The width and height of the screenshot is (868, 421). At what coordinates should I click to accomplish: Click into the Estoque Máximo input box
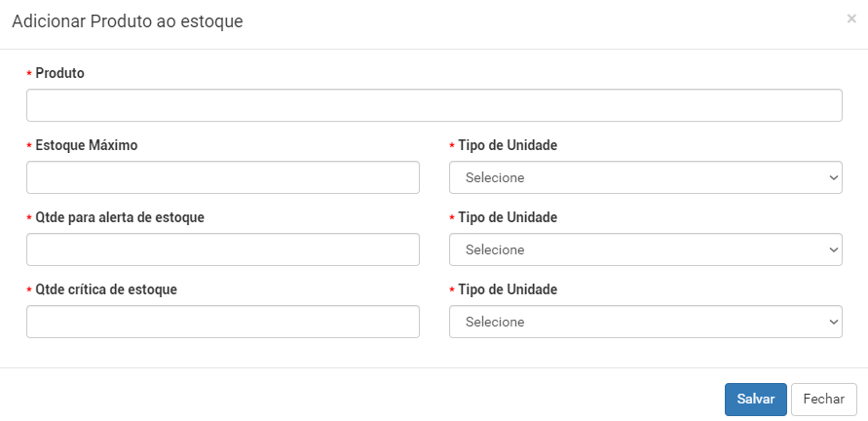(222, 177)
